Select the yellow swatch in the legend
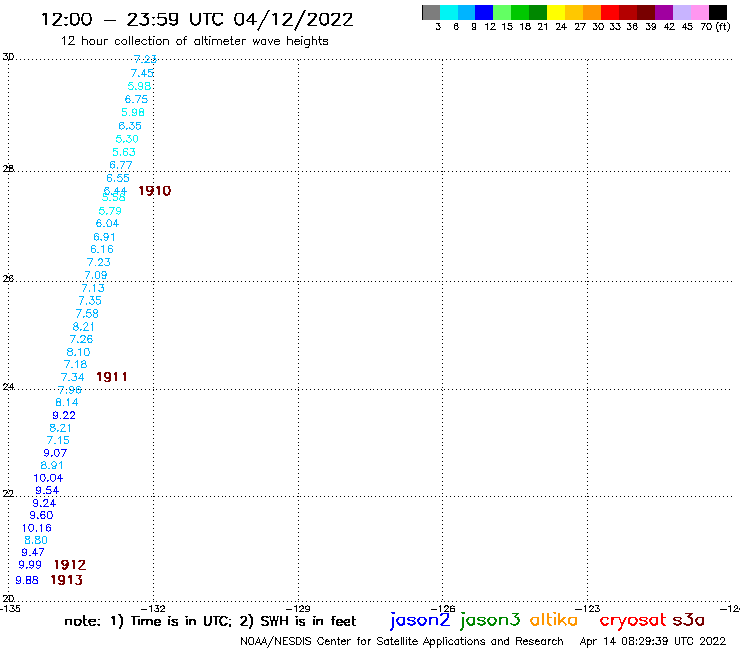Screen dimensions: 740x650 coord(556,12)
